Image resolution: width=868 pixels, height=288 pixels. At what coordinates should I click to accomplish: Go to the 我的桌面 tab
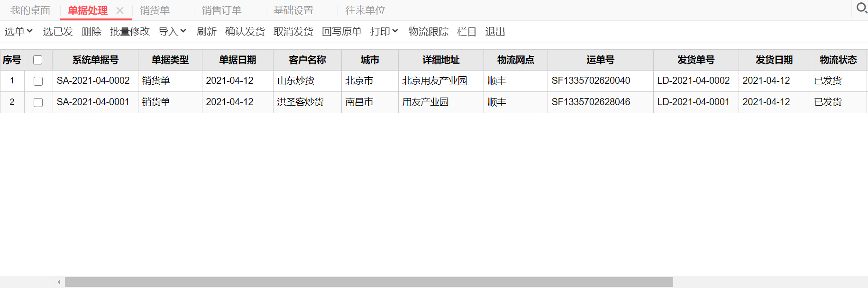pyautogui.click(x=30, y=10)
